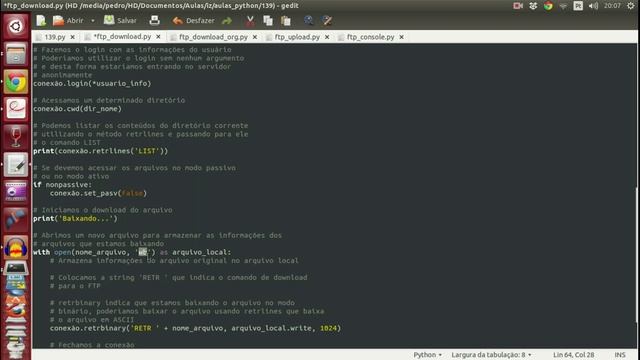Save the file with Salvar
Viewport: 640px width, 360px height.
(120, 20)
